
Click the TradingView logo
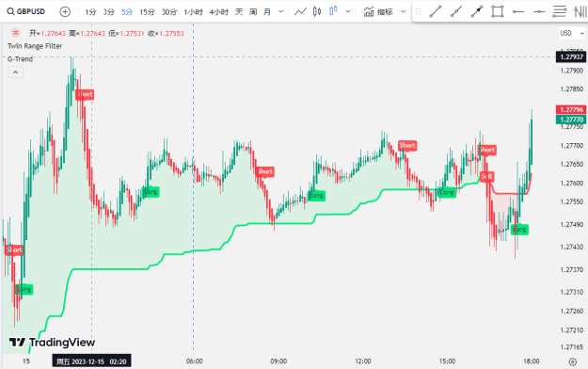(52, 343)
